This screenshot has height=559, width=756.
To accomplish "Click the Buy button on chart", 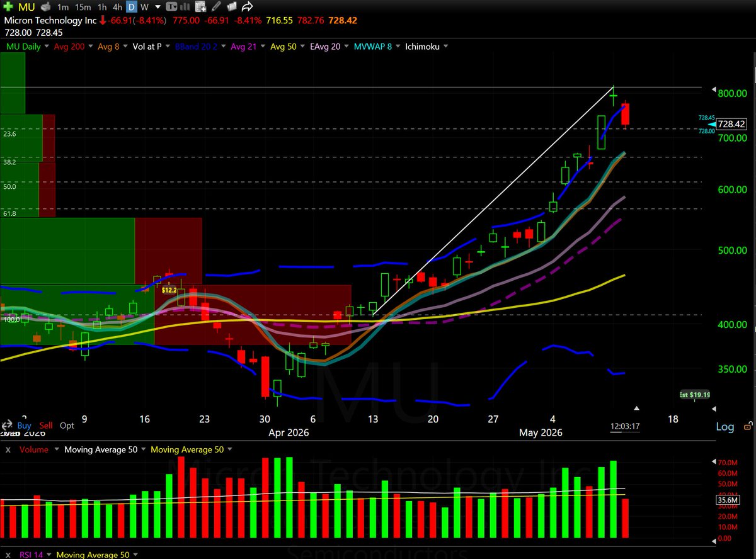I will point(24,426).
